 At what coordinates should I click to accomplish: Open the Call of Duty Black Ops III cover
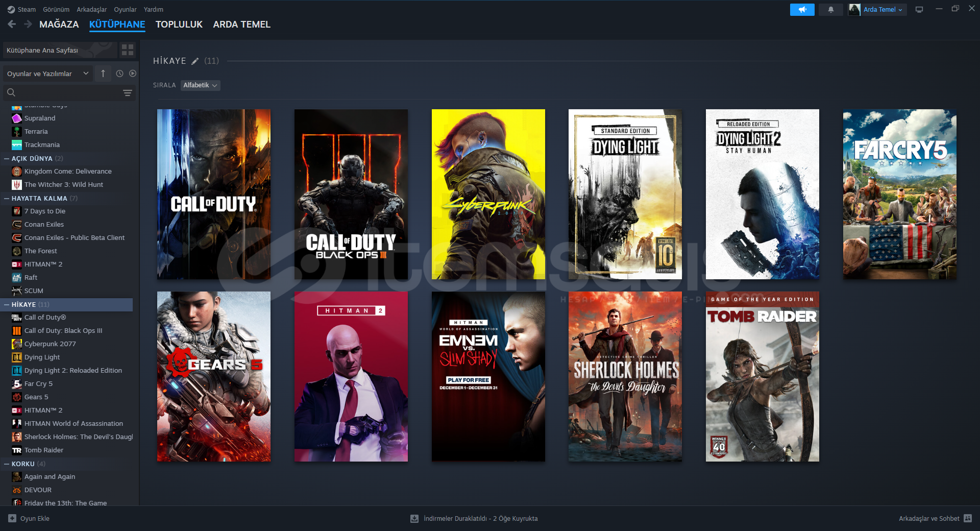pos(351,194)
